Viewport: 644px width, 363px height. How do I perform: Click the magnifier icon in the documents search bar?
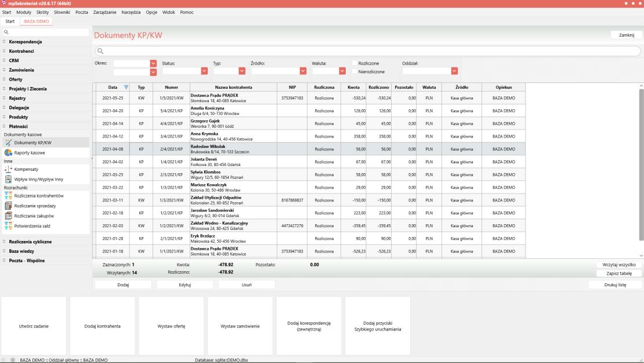(100, 51)
